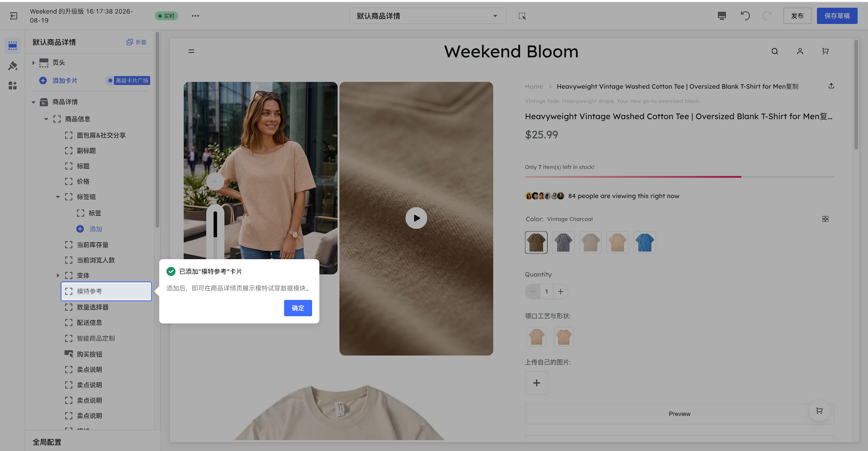868x451 pixels.
Task: Select the 模特参考 card
Action: pos(106,291)
